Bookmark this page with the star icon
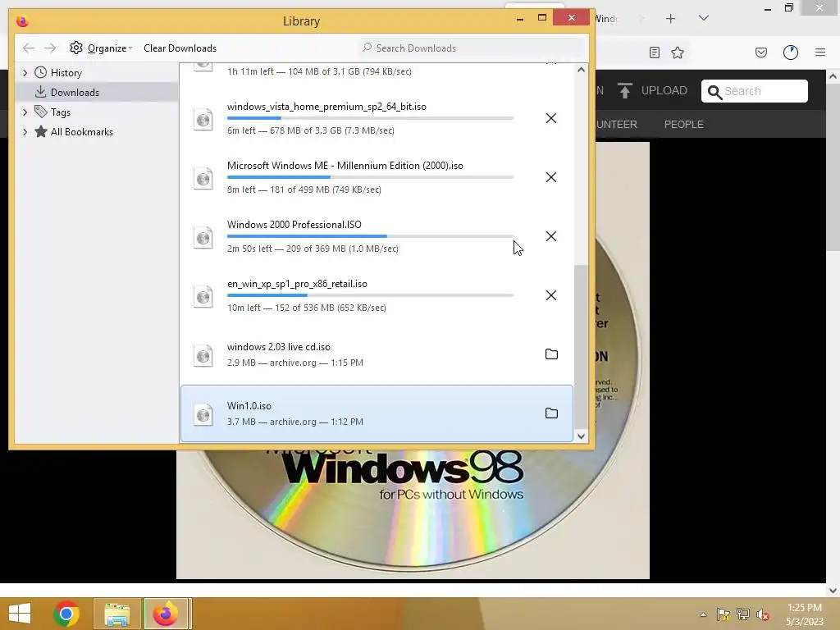The width and height of the screenshot is (840, 630). pyautogui.click(x=678, y=52)
